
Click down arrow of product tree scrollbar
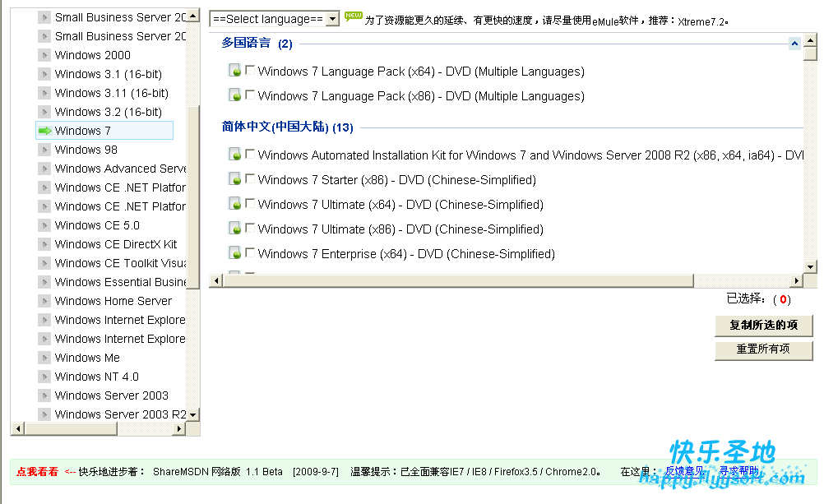[x=193, y=415]
